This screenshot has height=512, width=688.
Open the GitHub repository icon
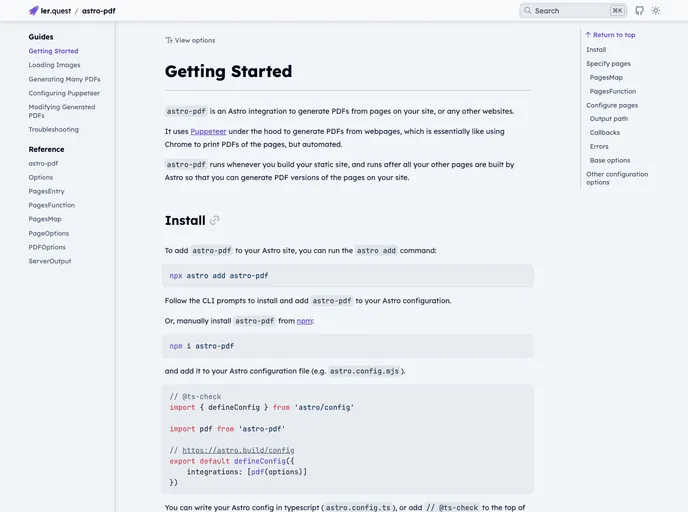tap(639, 11)
